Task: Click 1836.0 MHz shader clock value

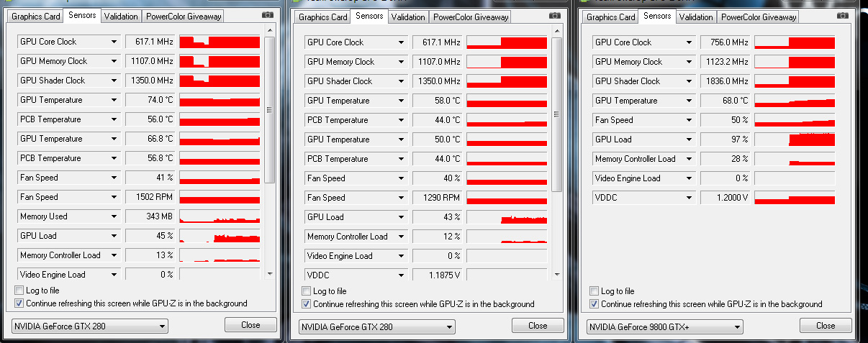Action: tap(726, 81)
